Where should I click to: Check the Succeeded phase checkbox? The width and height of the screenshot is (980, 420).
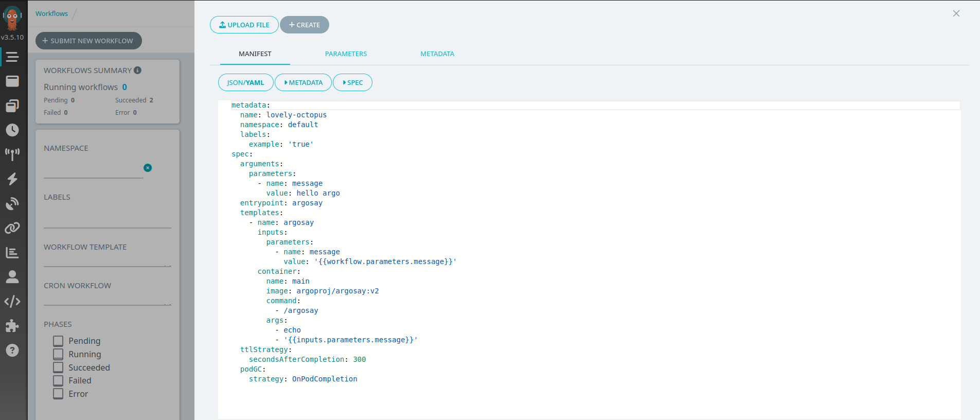[x=58, y=367]
